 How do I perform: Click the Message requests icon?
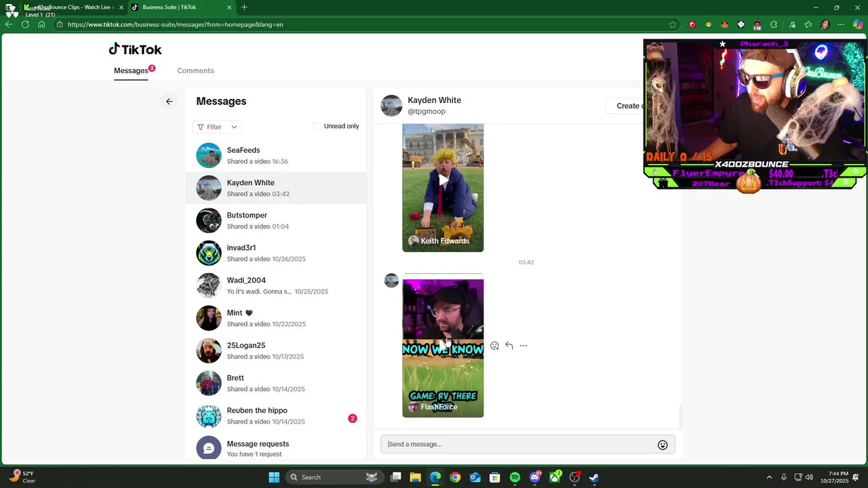pyautogui.click(x=209, y=448)
